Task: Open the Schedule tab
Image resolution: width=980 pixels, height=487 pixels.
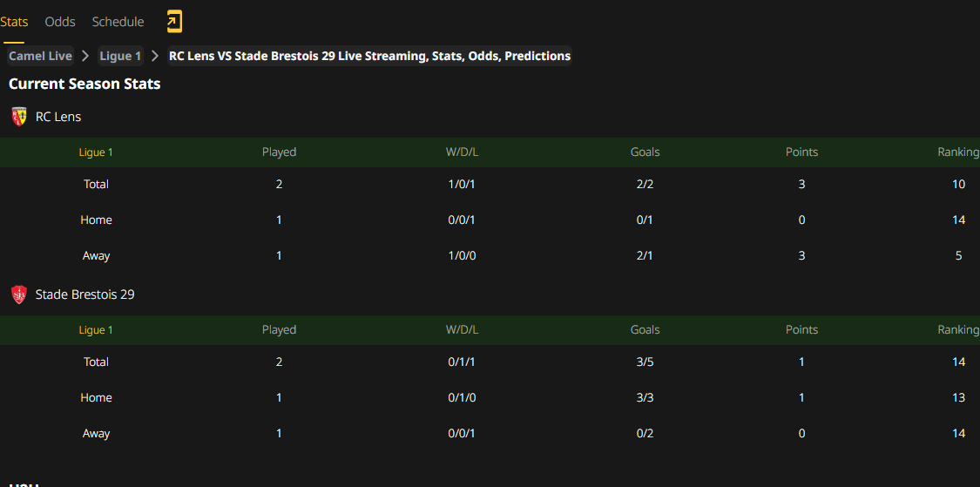Action: [118, 22]
